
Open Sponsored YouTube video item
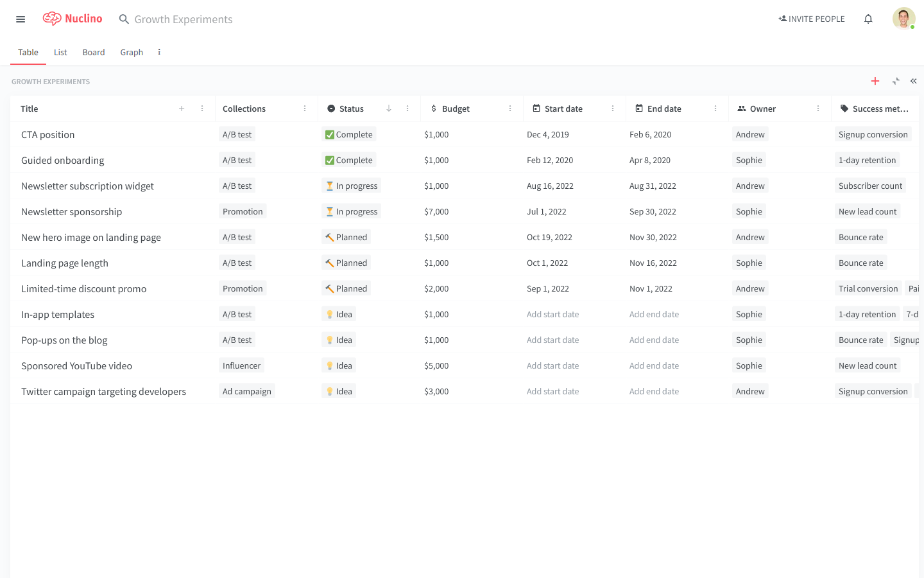click(77, 365)
